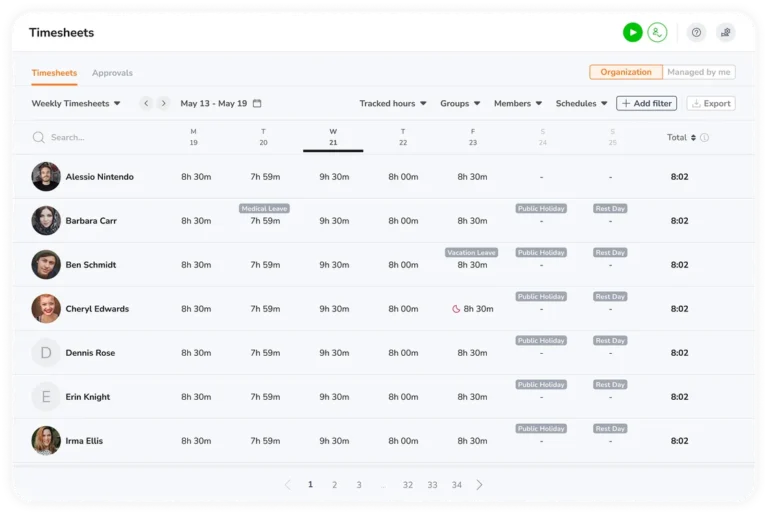This screenshot has height=515, width=768.
Task: Switch to Managed by me view
Action: [698, 72]
